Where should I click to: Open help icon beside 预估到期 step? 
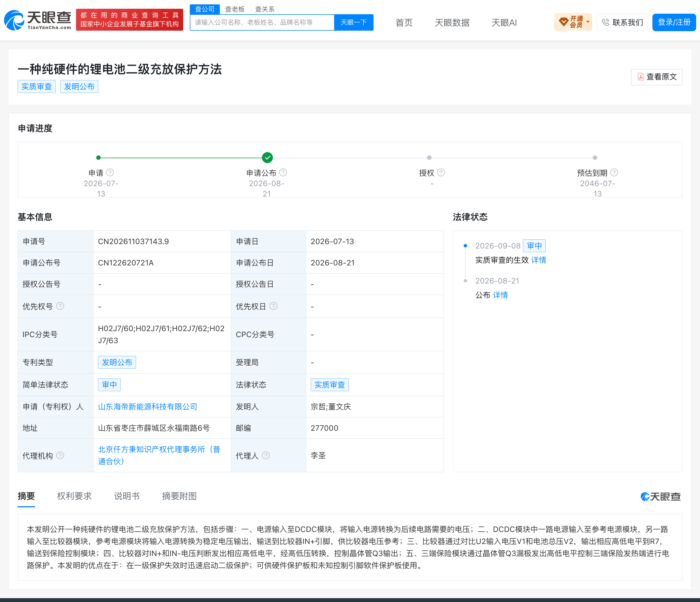tap(614, 173)
